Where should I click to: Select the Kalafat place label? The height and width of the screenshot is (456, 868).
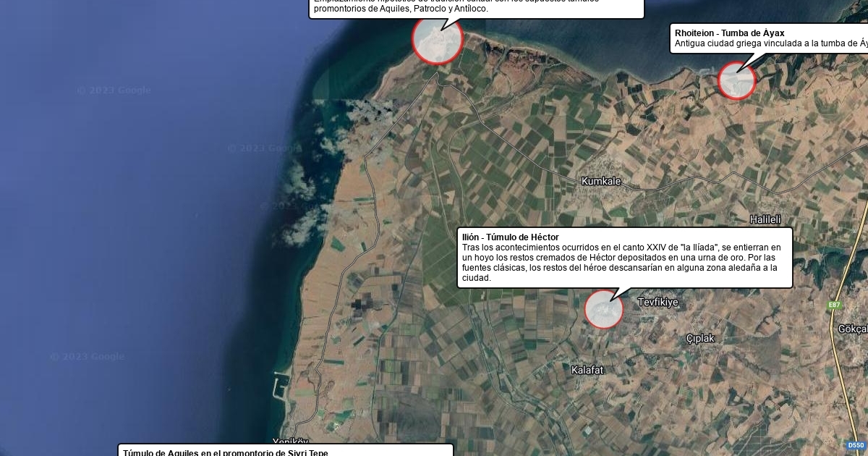pos(587,370)
